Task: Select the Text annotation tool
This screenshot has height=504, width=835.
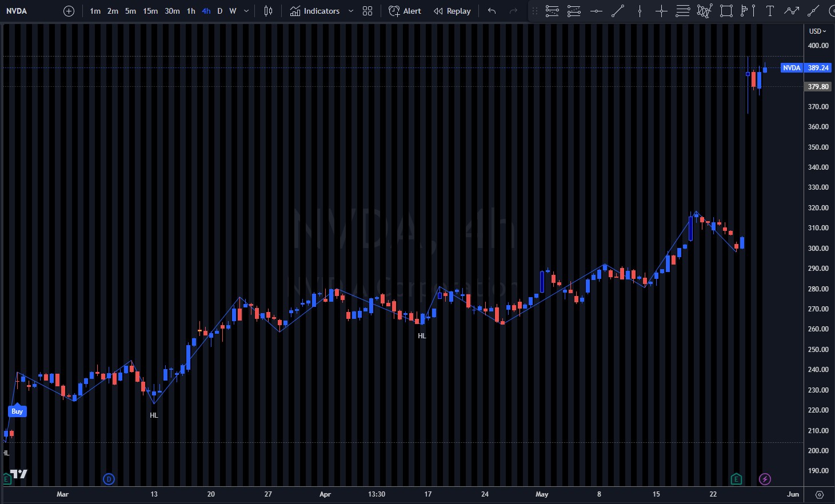Action: pyautogui.click(x=770, y=11)
